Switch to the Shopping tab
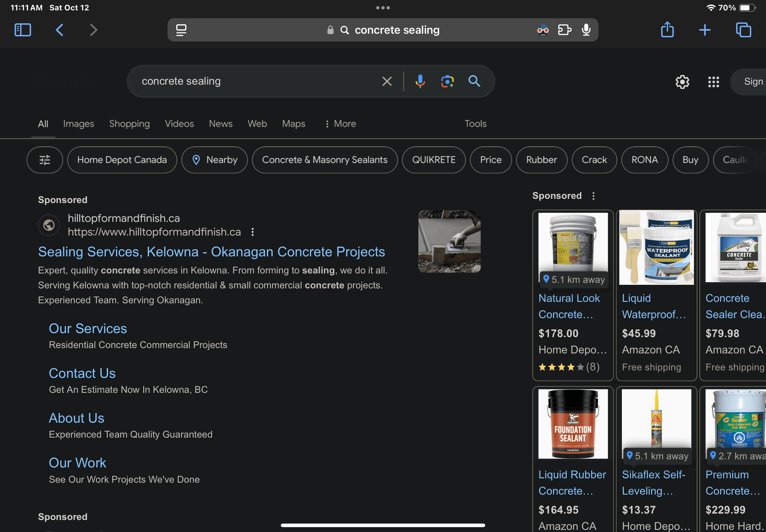This screenshot has height=532, width=766. click(x=130, y=124)
